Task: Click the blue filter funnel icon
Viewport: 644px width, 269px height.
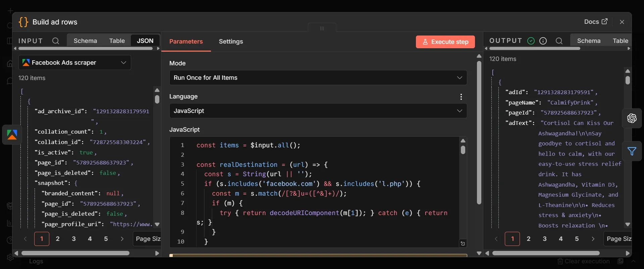Action: click(632, 151)
